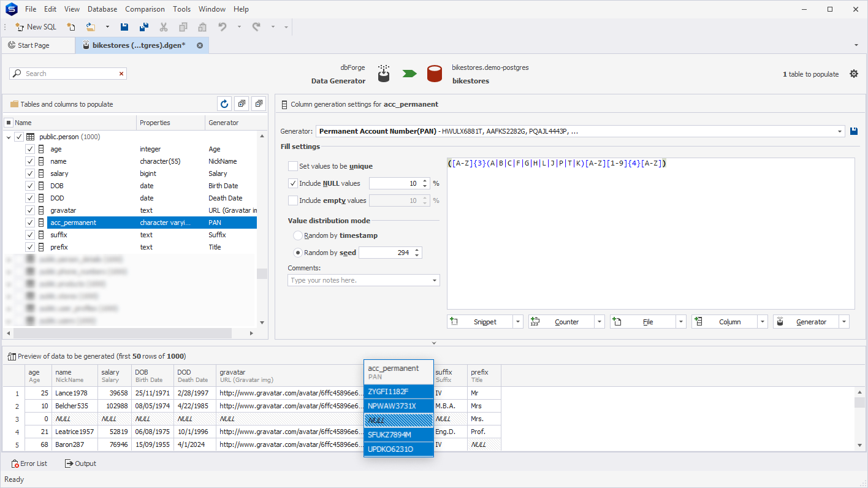Open the Generator button dropdown arrow
868x488 pixels.
tap(844, 322)
